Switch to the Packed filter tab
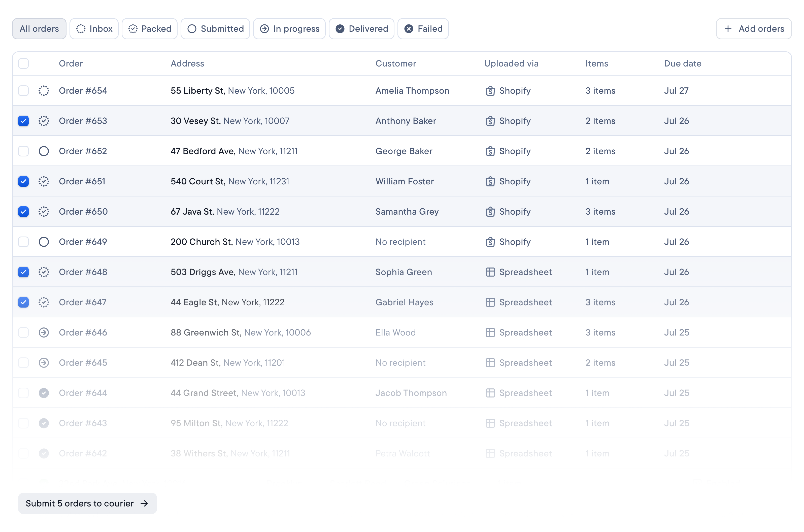This screenshot has height=532, width=804. click(150, 28)
